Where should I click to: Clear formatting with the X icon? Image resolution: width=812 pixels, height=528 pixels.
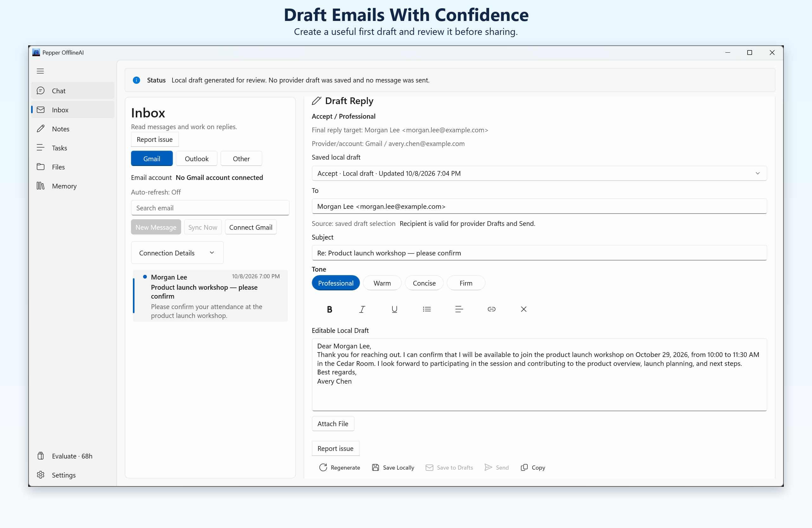[x=523, y=309]
